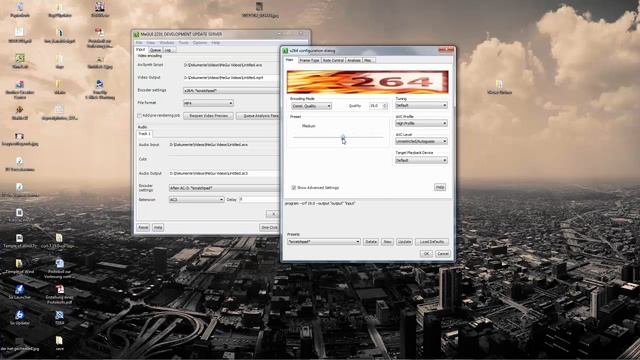Click the Quality value field
This screenshot has height=360, width=640.
click(376, 106)
